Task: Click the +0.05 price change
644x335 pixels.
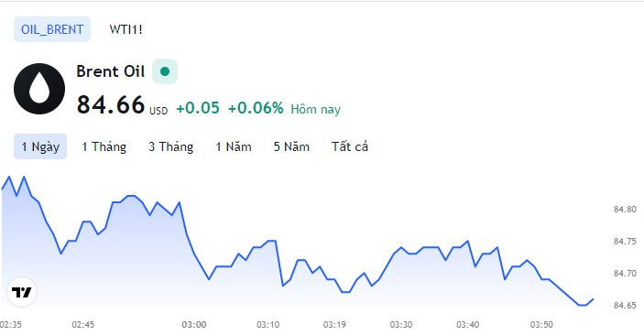Action: click(x=198, y=108)
